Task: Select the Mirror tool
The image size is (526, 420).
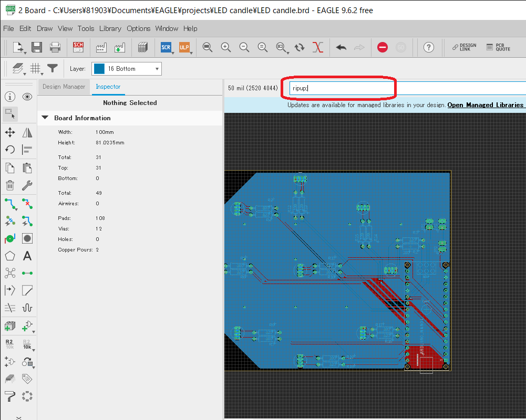Action: coord(27,132)
